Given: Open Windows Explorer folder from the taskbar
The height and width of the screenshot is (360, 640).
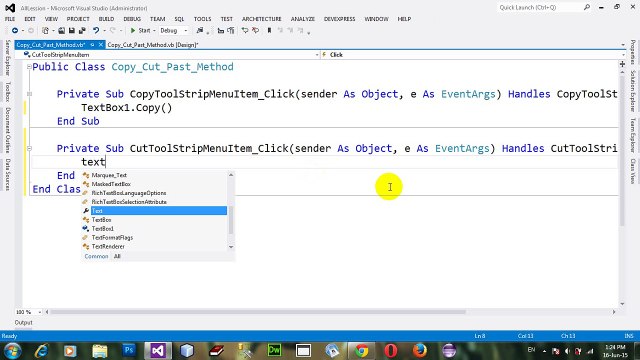Looking at the screenshot, I should [x=100, y=351].
